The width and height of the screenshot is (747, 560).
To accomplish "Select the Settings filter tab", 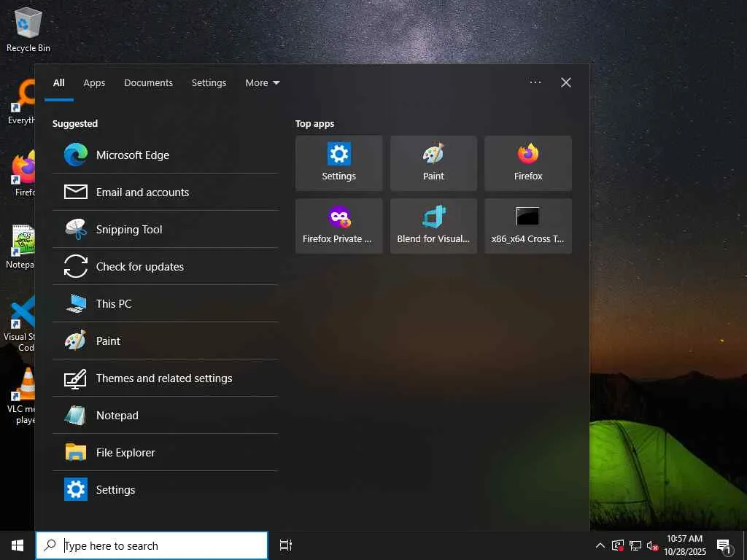I will click(x=209, y=83).
